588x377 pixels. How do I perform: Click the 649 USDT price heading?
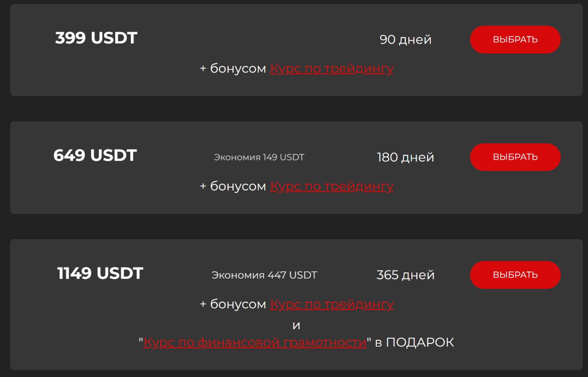(x=95, y=155)
